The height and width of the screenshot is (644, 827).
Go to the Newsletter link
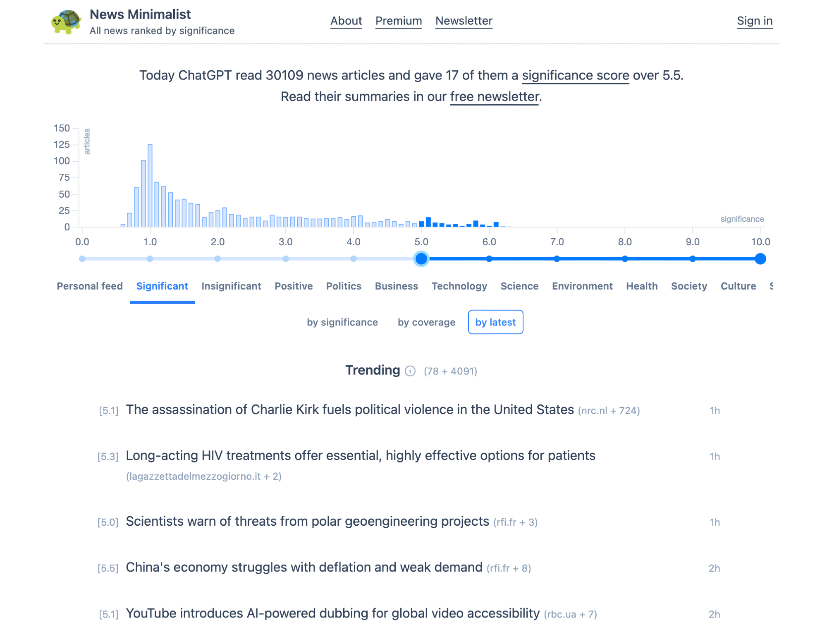click(464, 21)
